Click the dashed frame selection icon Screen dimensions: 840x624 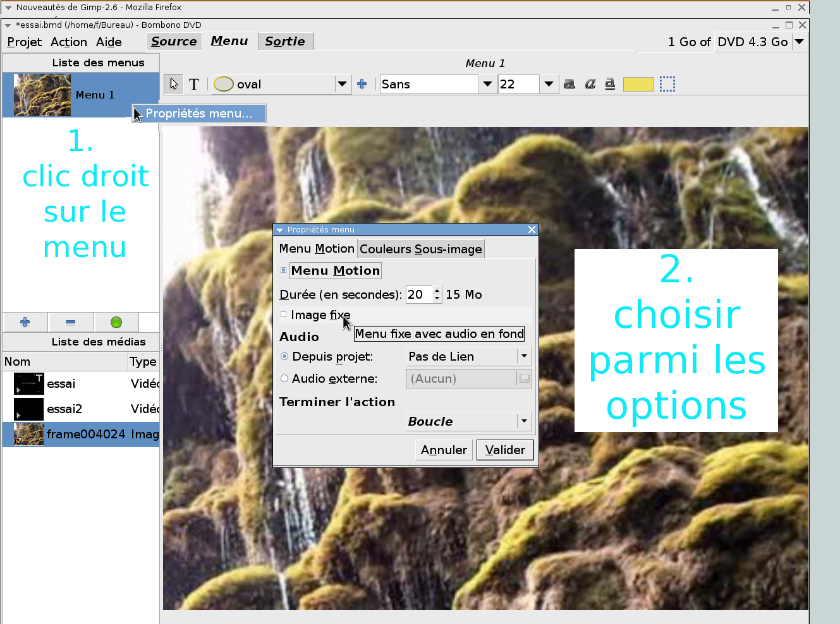(x=667, y=84)
